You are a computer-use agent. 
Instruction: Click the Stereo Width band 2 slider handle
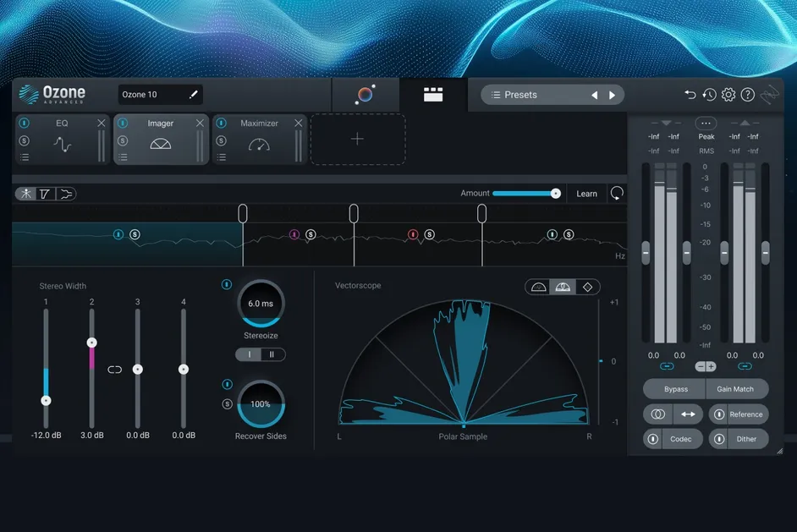[91, 343]
